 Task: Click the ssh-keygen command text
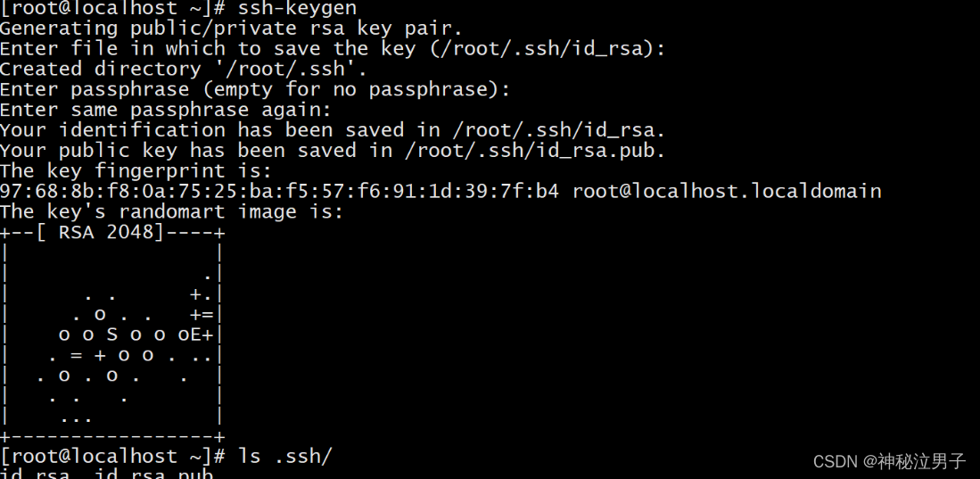click(298, 8)
